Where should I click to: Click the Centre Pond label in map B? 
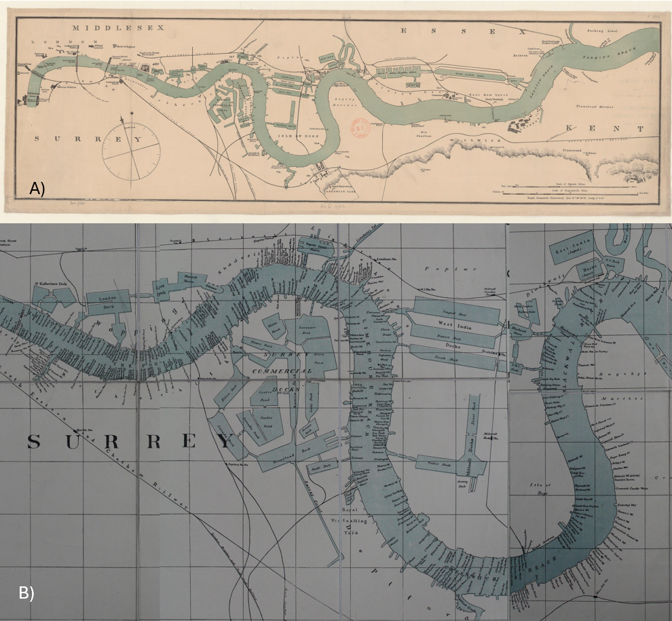tap(265, 396)
